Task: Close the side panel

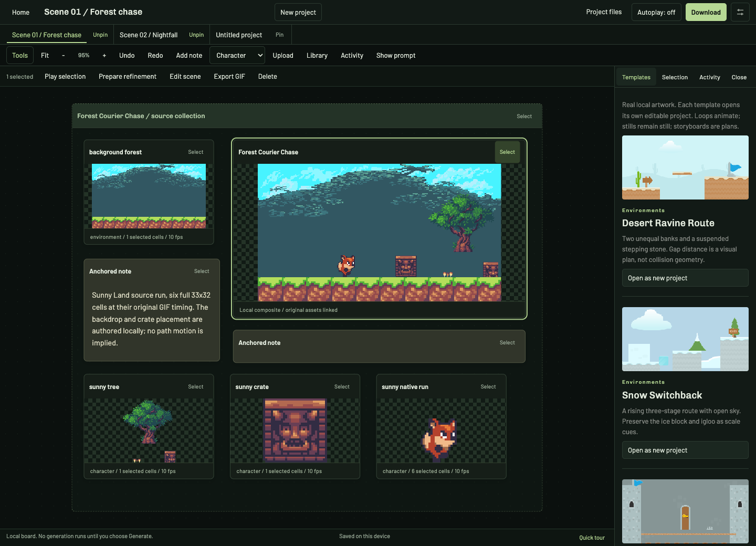Action: coord(739,77)
